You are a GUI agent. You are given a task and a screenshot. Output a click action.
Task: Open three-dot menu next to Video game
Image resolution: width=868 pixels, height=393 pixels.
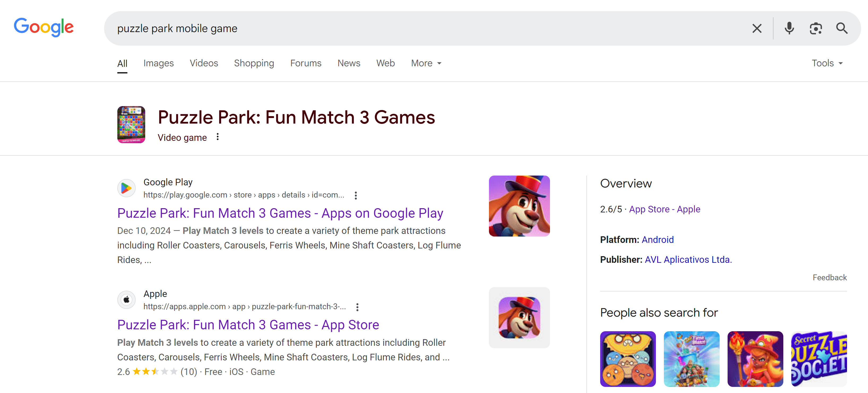coord(218,137)
